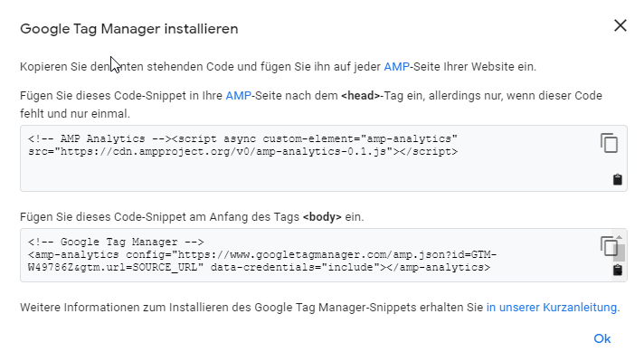Screen dimensions: 644x352
Task: Copy the AMP Analytics script snippet
Action: pyautogui.click(x=609, y=143)
